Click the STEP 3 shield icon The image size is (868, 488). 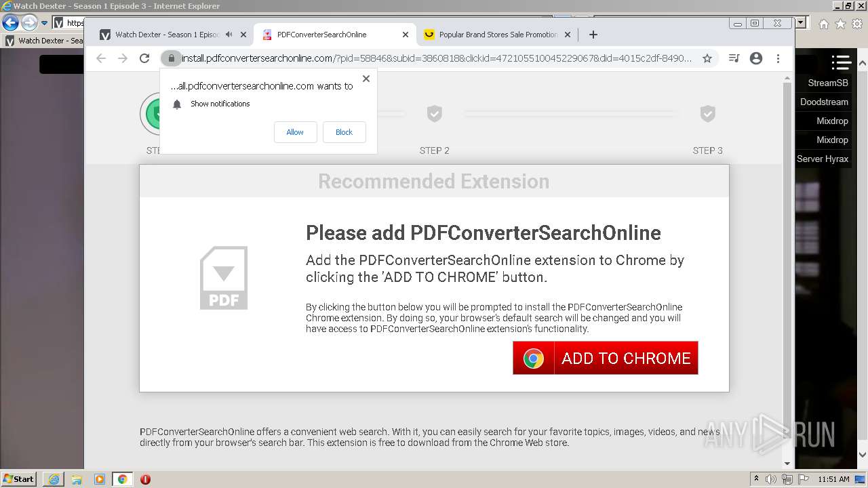[x=707, y=113]
